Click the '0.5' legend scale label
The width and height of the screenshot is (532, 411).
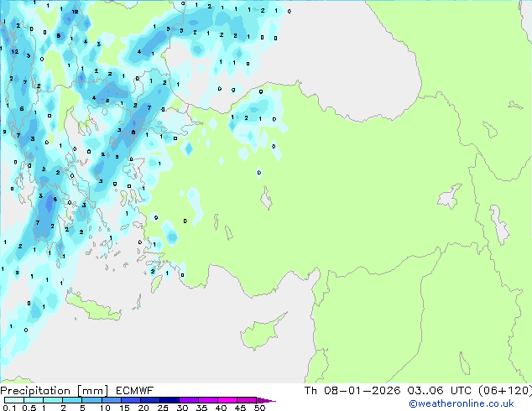tap(29, 408)
